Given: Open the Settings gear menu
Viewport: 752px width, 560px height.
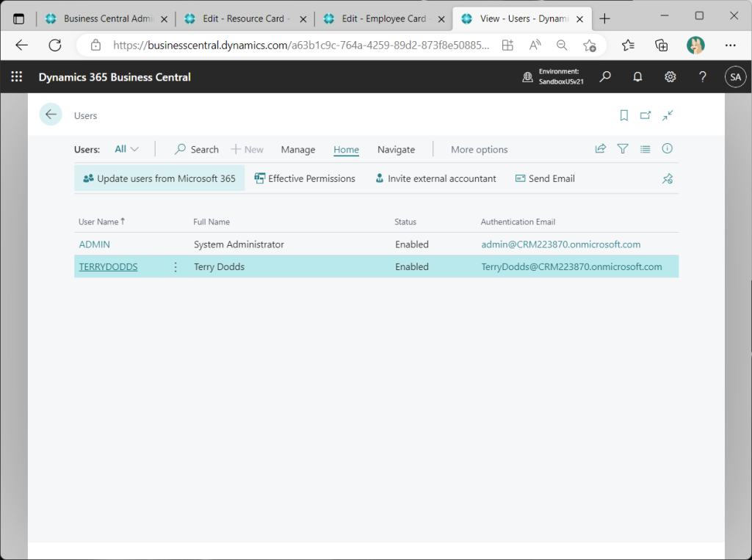Looking at the screenshot, I should (x=670, y=77).
